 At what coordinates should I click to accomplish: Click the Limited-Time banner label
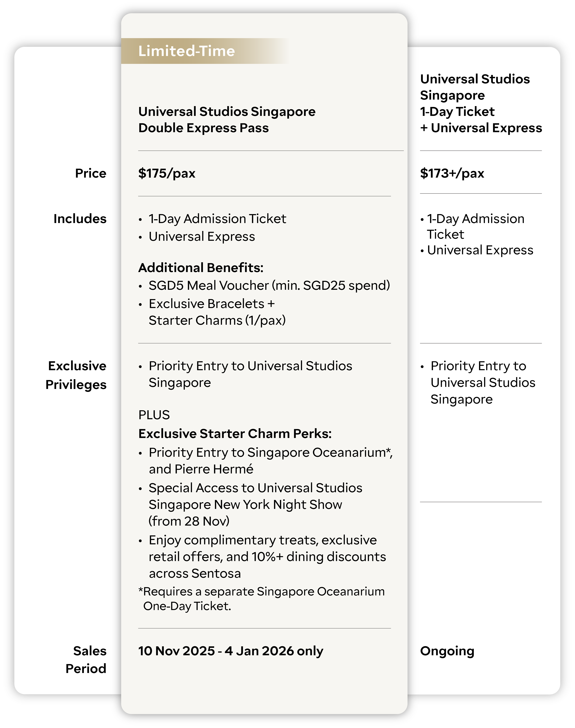[x=186, y=51]
